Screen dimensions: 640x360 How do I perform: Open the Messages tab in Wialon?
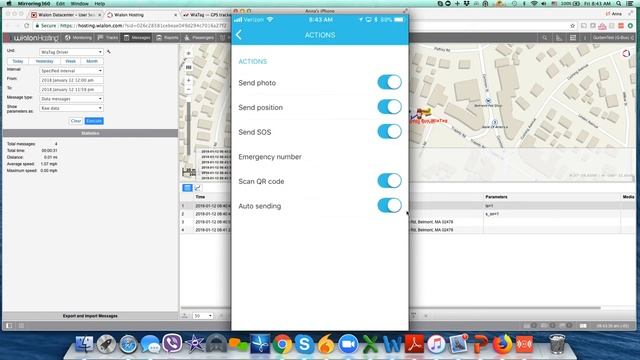click(137, 38)
